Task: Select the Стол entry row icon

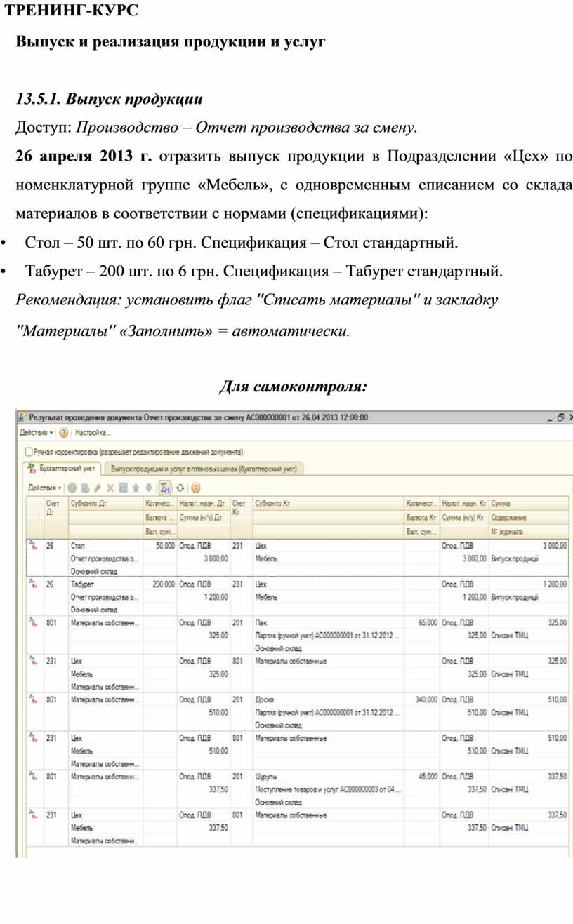Action: (x=32, y=544)
